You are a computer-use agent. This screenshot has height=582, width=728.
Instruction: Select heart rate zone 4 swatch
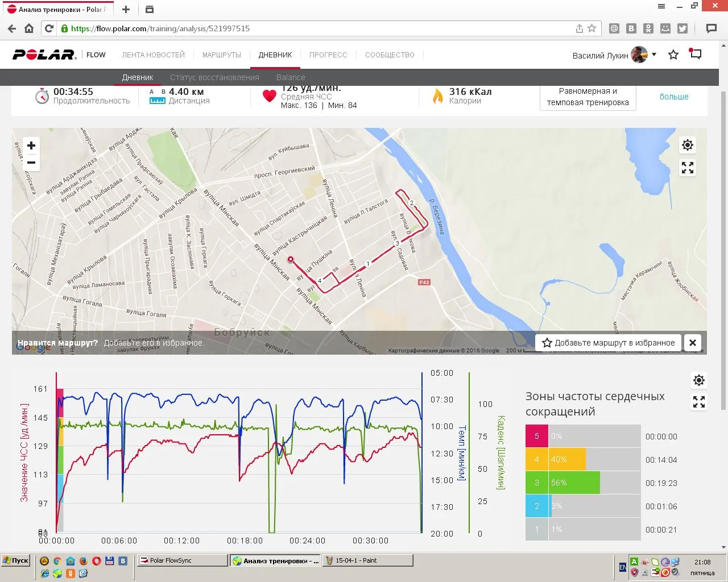[x=536, y=459]
